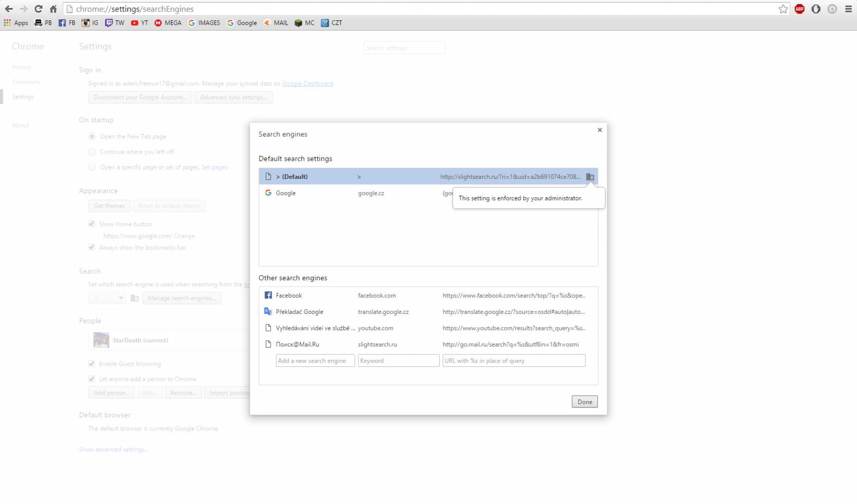Click the Add person button
Viewport: 857px width, 504px height.
[111, 393]
